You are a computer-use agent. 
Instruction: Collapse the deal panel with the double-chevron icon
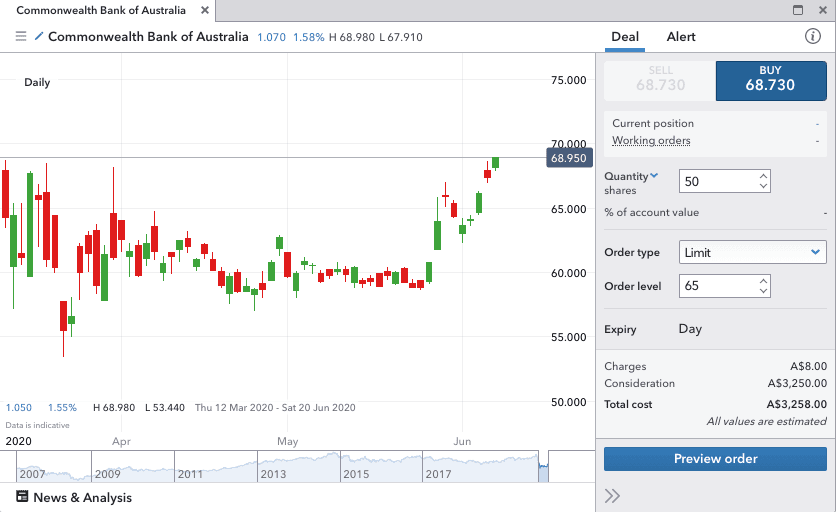[613, 495]
